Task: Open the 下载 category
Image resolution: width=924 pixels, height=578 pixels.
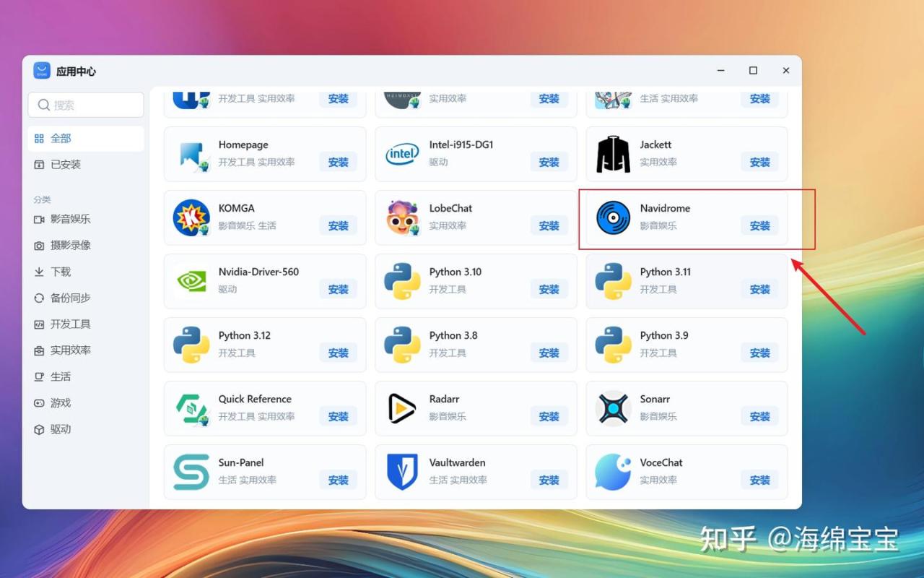Action: pos(86,272)
